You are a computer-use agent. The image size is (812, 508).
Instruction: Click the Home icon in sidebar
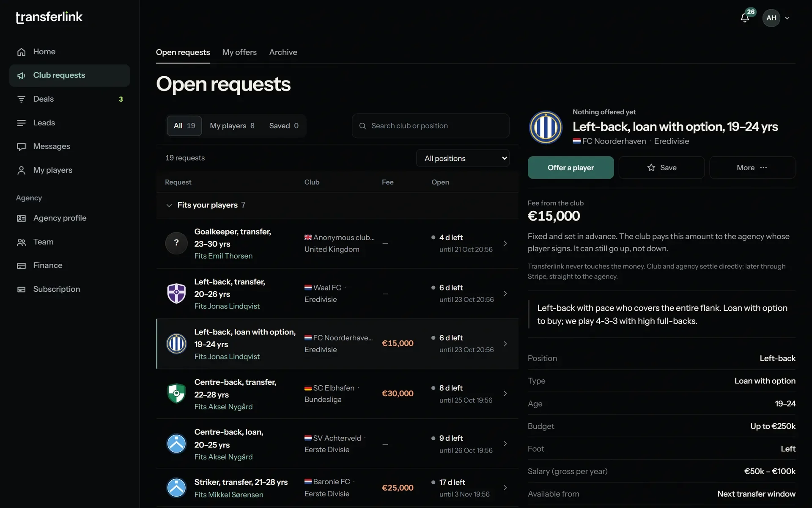coord(21,52)
